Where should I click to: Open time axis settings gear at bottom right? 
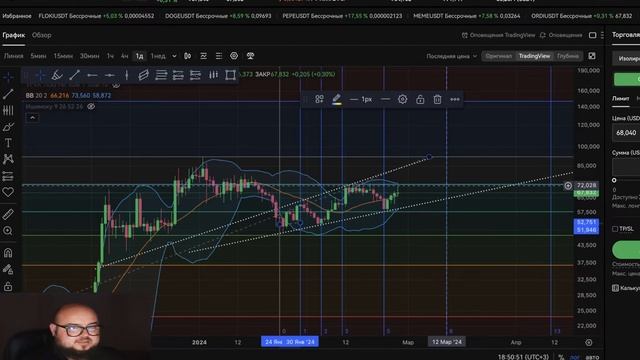point(589,342)
